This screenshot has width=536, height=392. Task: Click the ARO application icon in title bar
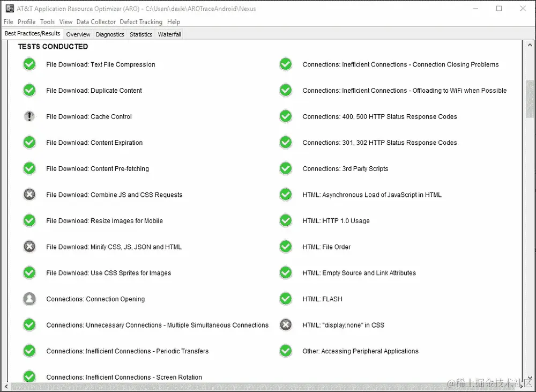coord(10,8)
